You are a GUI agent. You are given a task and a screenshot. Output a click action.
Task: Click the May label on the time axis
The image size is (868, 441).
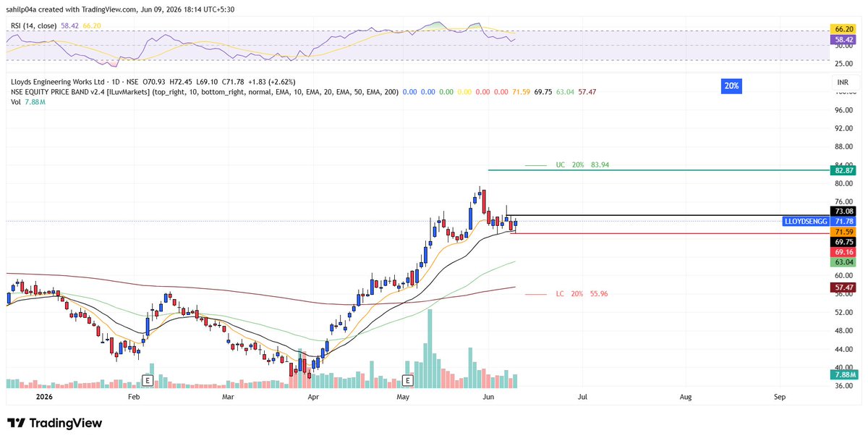click(404, 398)
